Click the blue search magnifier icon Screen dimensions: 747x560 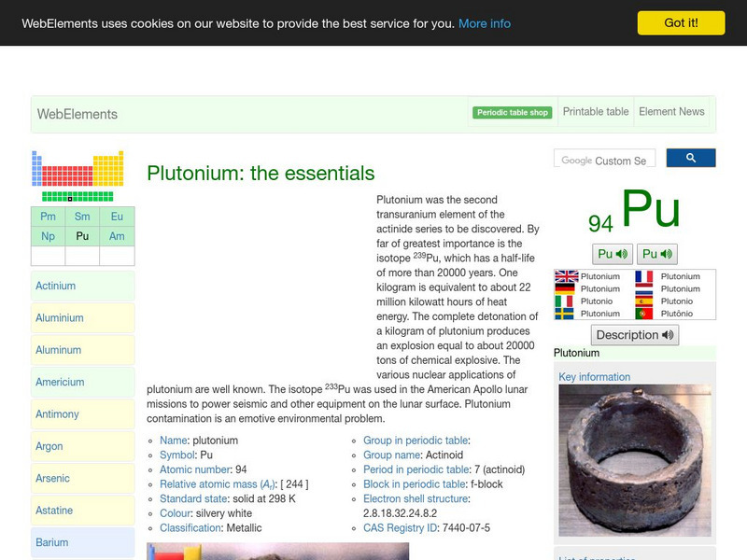(x=691, y=158)
